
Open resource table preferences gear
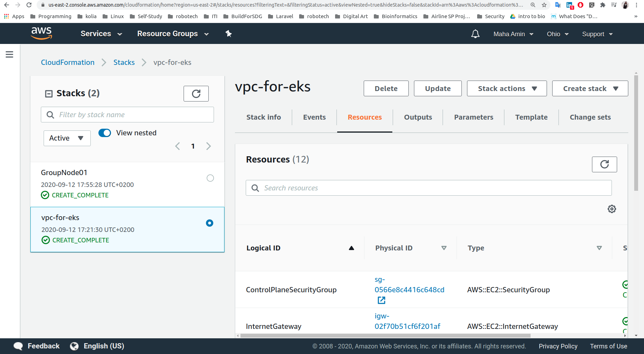pos(612,209)
